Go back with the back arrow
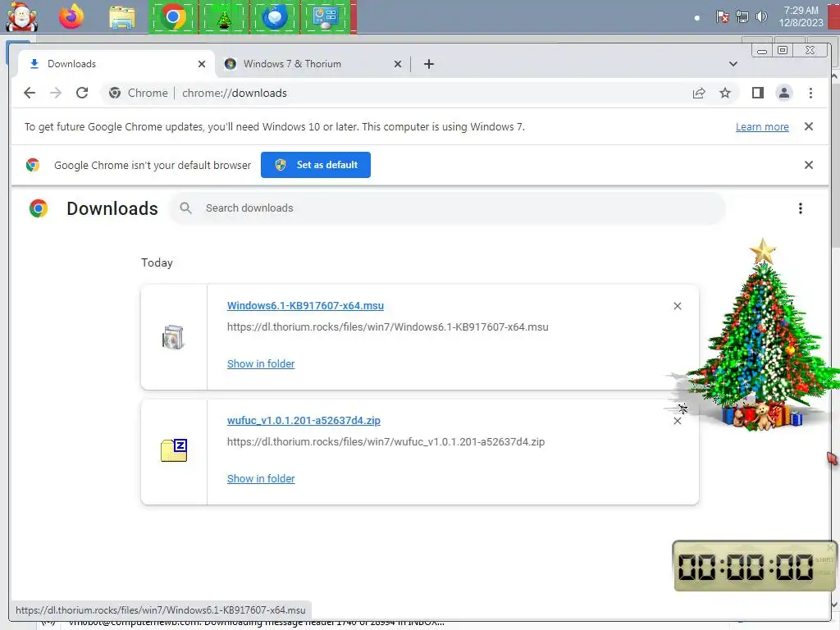 30,93
